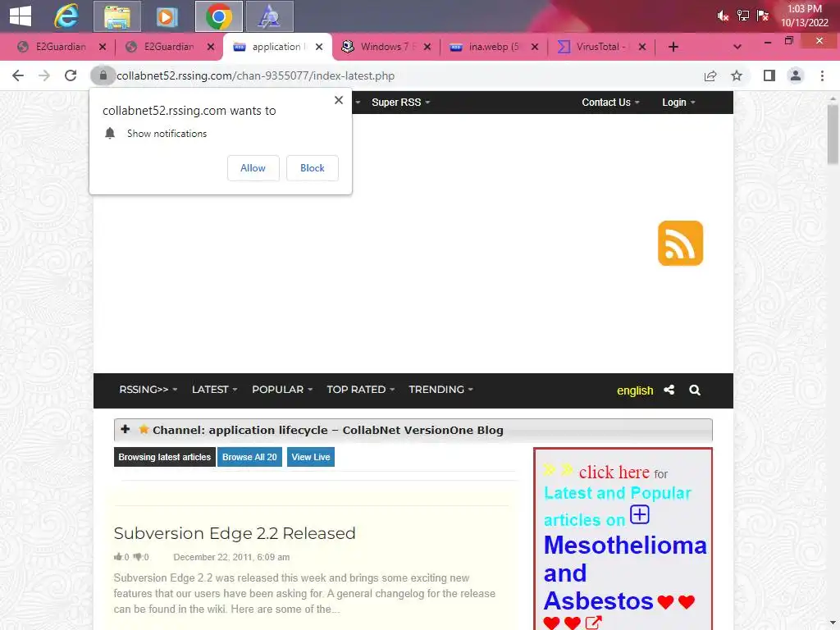Toggle the Chrome side panel
Image resolution: width=840 pixels, height=630 pixels.
coord(769,75)
